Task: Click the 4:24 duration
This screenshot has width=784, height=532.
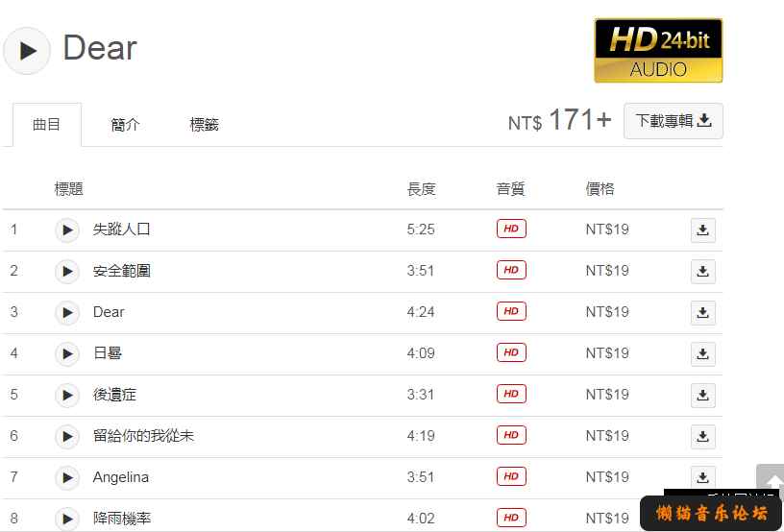Action: [421, 312]
